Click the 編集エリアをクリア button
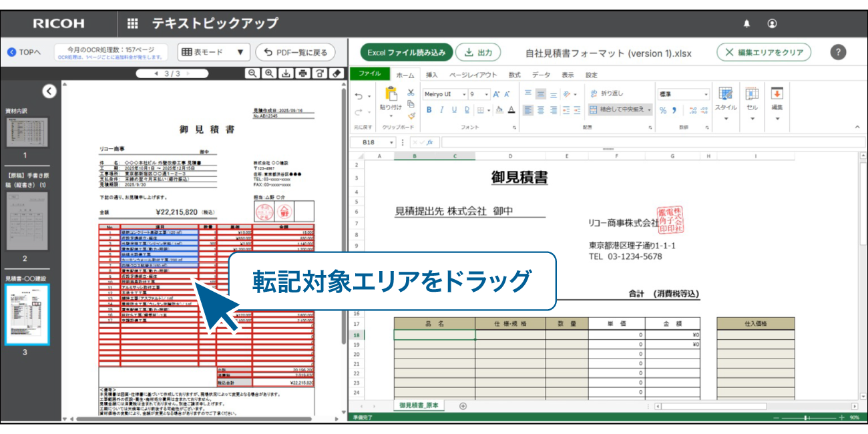Viewport: 868px width, 434px height. click(764, 52)
